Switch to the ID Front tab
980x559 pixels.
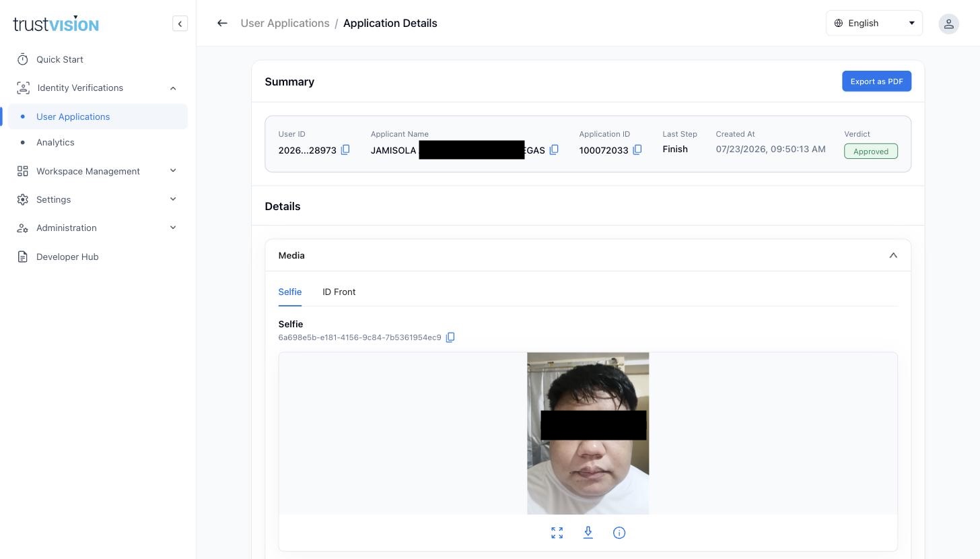pos(339,292)
